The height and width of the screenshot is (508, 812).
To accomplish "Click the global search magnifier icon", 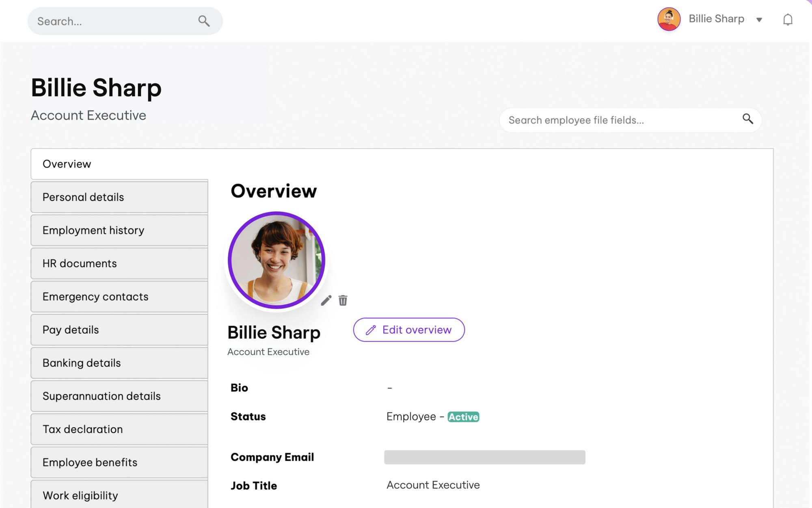I will click(x=204, y=21).
